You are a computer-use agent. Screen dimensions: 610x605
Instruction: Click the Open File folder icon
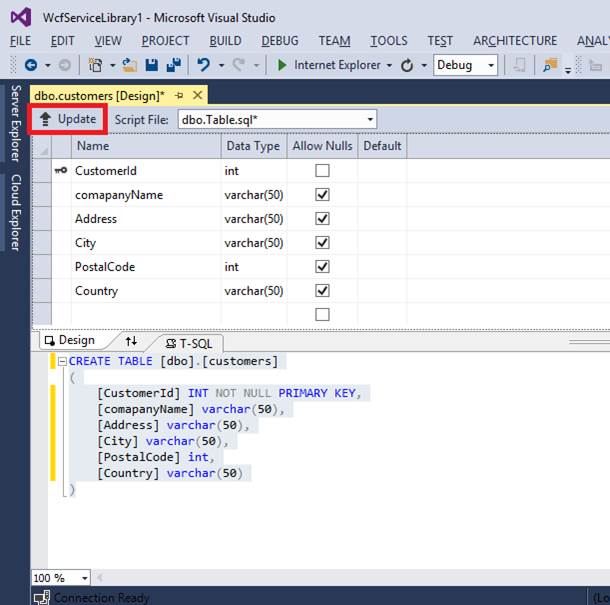[x=129, y=65]
